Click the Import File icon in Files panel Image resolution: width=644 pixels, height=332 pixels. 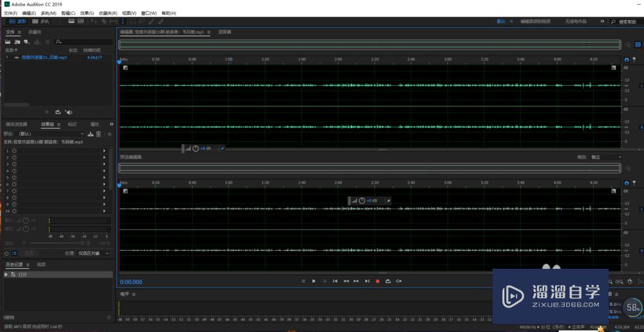[x=17, y=42]
